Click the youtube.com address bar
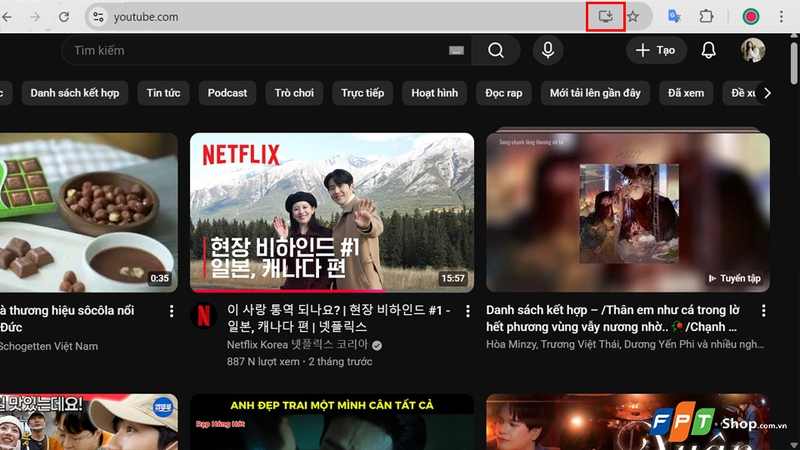The width and height of the screenshot is (800, 450). coord(337,17)
